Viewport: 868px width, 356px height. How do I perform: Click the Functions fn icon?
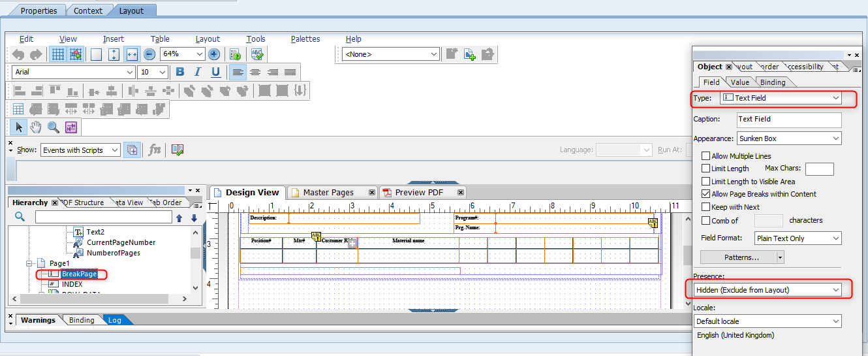pos(155,150)
